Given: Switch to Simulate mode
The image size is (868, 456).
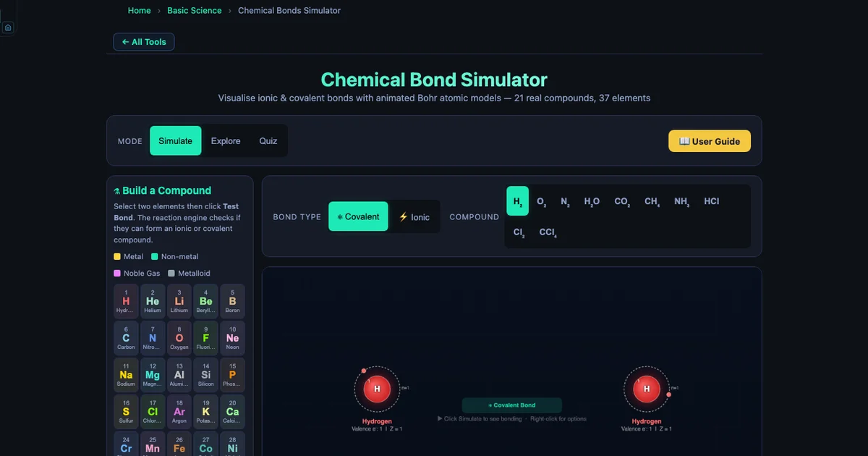Looking at the screenshot, I should [x=176, y=140].
